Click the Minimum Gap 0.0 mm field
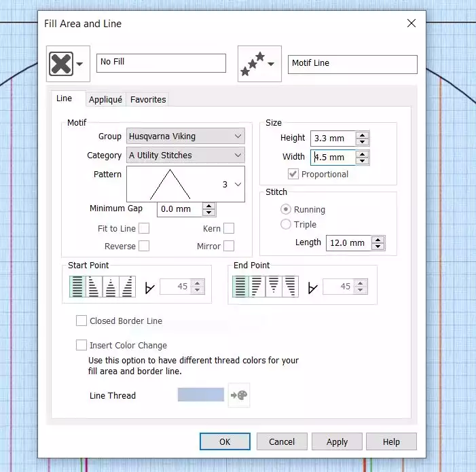Screen dimensions: 476x472 tap(179, 209)
